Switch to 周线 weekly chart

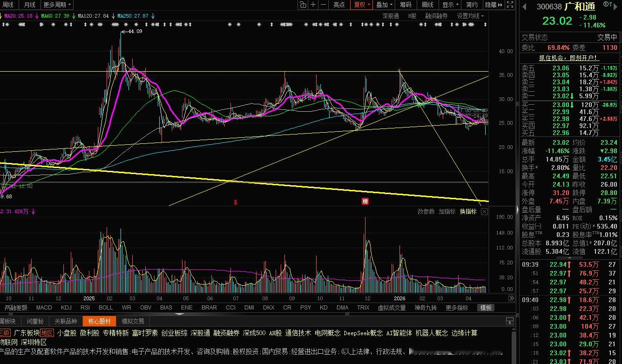[x=8, y=5]
